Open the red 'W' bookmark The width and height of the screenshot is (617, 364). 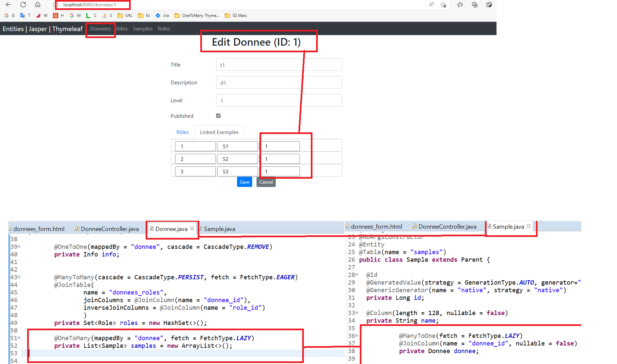click(42, 16)
